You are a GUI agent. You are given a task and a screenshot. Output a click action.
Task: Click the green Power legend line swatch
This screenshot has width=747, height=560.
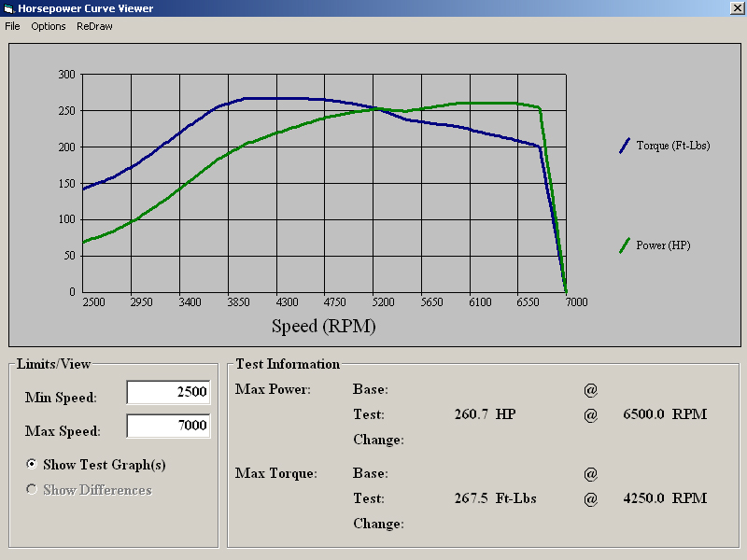coord(625,245)
